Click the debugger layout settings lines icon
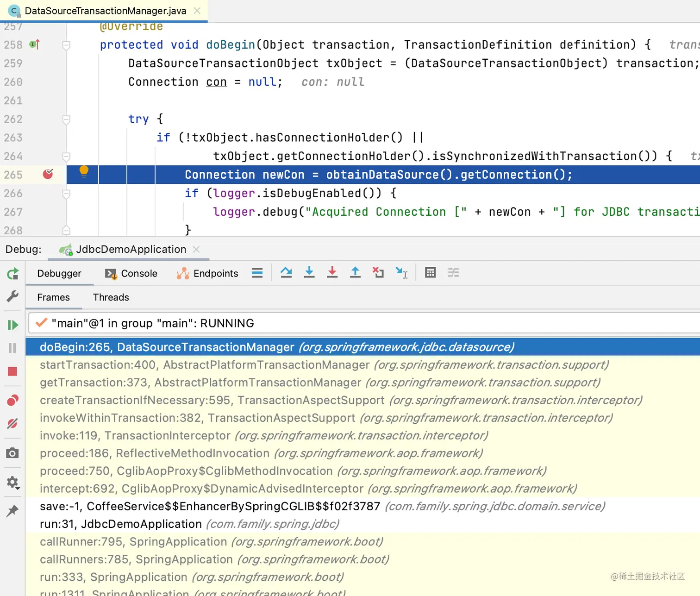The image size is (700, 596). click(x=257, y=273)
